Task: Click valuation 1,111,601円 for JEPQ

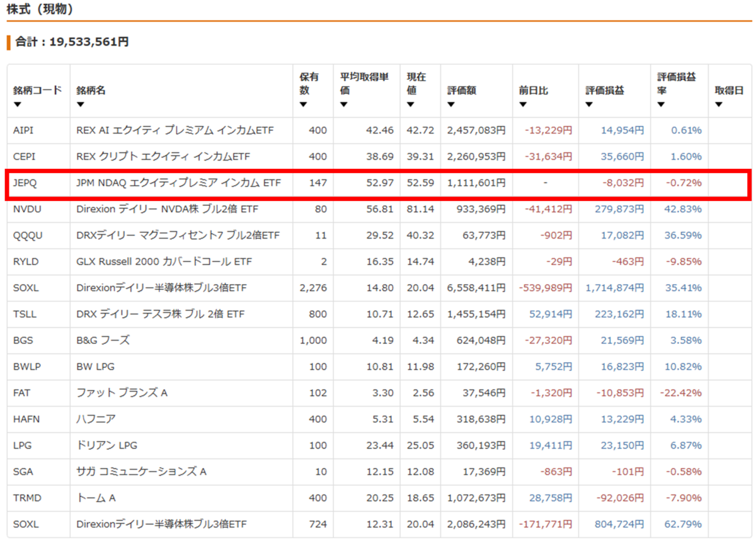Action: pyautogui.click(x=476, y=183)
